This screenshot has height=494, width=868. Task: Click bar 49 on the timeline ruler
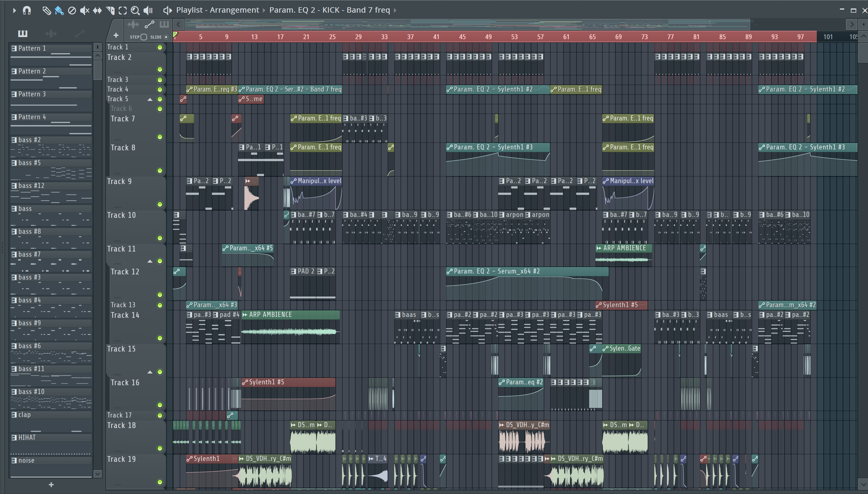pyautogui.click(x=488, y=37)
